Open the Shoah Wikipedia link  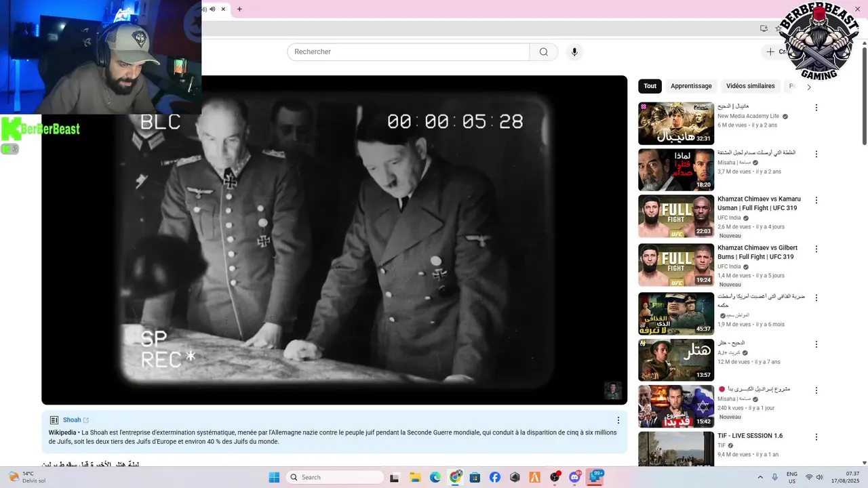tap(75, 420)
